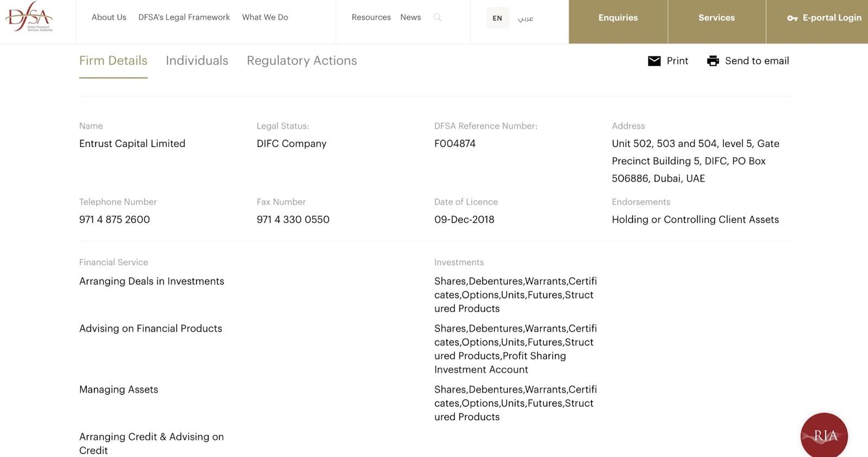The height and width of the screenshot is (457, 868).
Task: Click the Date of Licence label
Action: click(x=466, y=202)
